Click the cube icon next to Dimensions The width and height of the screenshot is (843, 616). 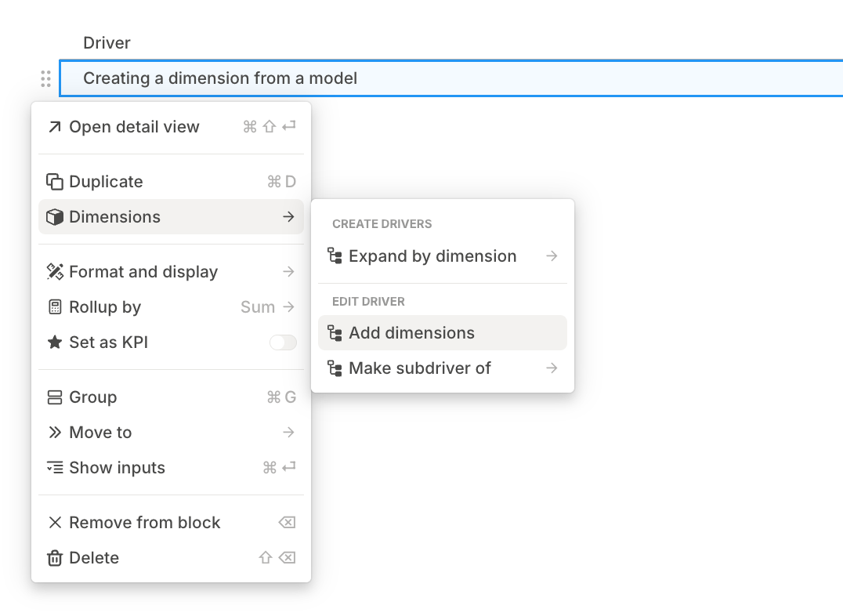pos(54,217)
